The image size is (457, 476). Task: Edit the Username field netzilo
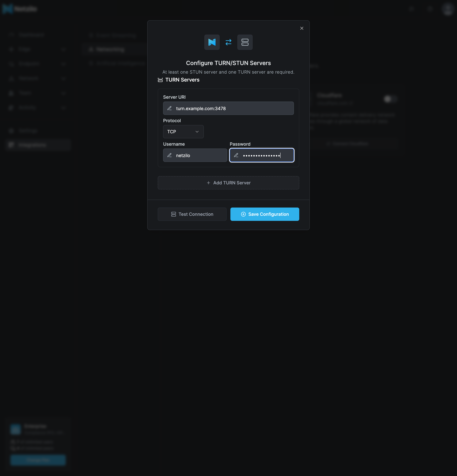195,155
